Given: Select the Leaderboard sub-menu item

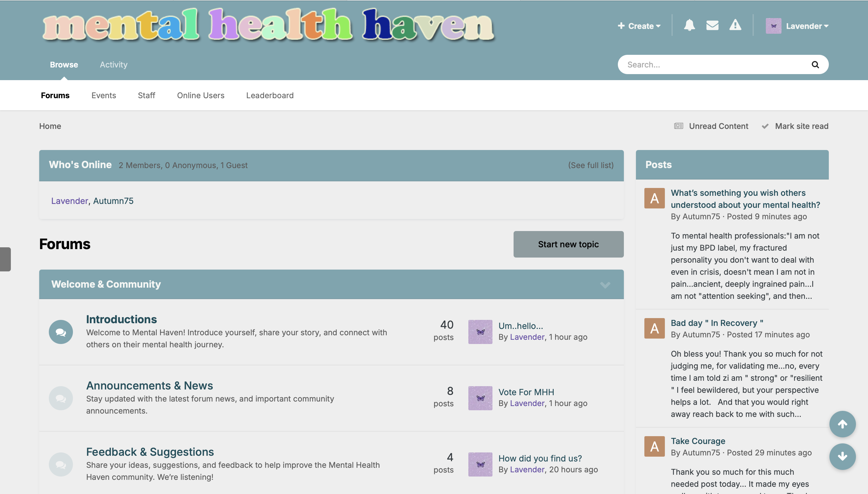Looking at the screenshot, I should click(x=270, y=95).
